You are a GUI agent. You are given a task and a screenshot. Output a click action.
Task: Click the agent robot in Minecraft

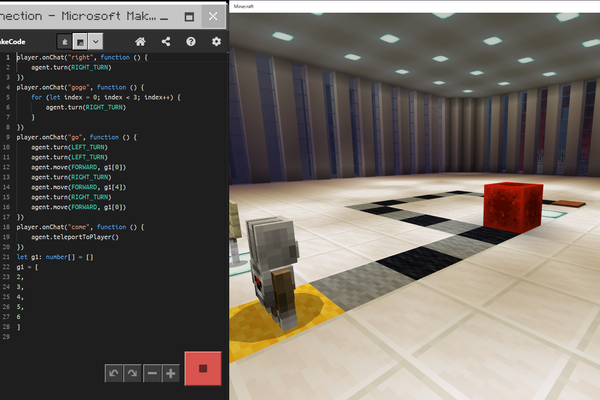click(273, 271)
